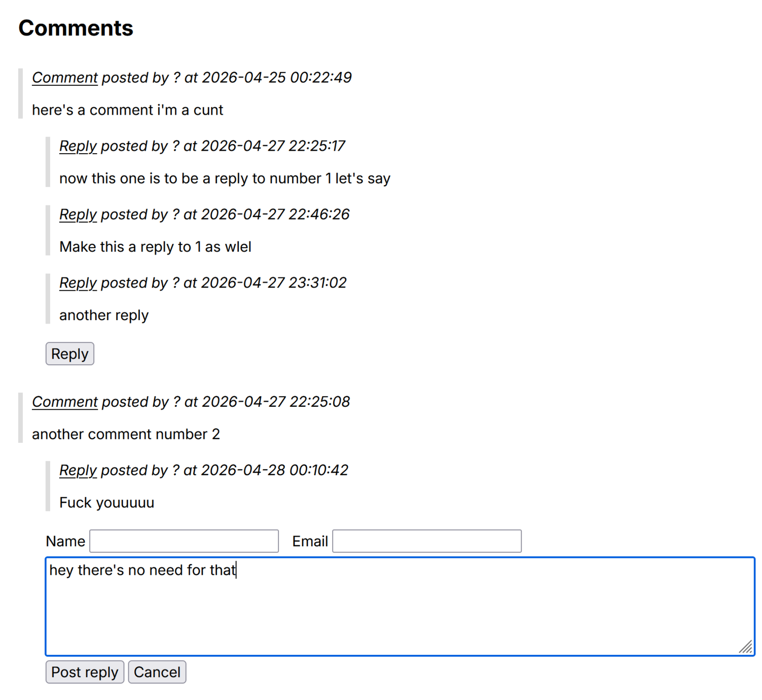Open the Reply link posted at 23:31:02
The image size is (762, 700).
(x=78, y=283)
